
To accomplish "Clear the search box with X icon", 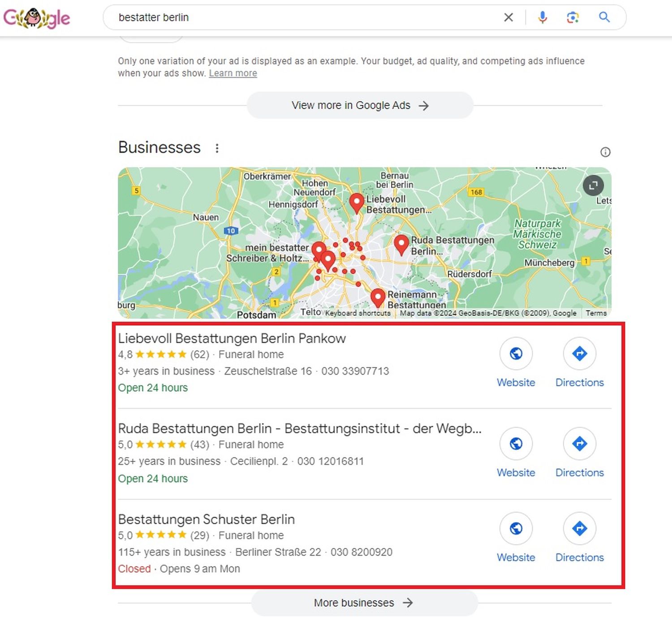I will click(508, 17).
